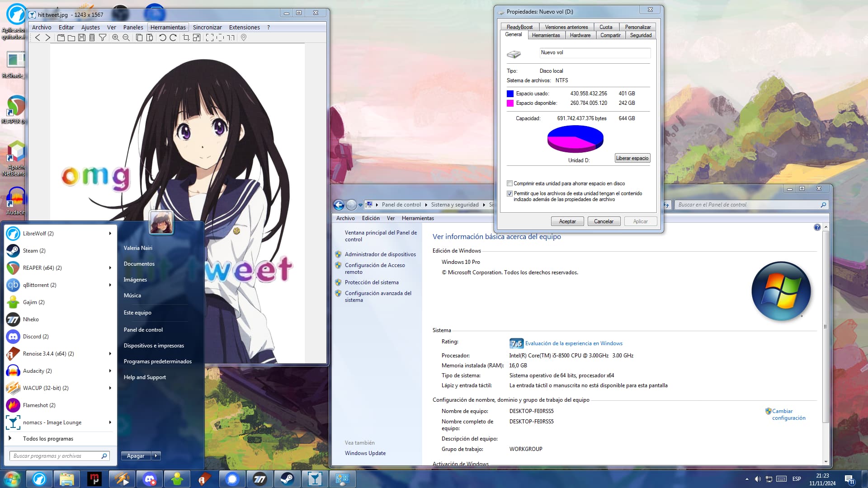The height and width of the screenshot is (488, 868).
Task: Expand nomacs - Image Lounge submenu arrow
Action: [x=110, y=422]
